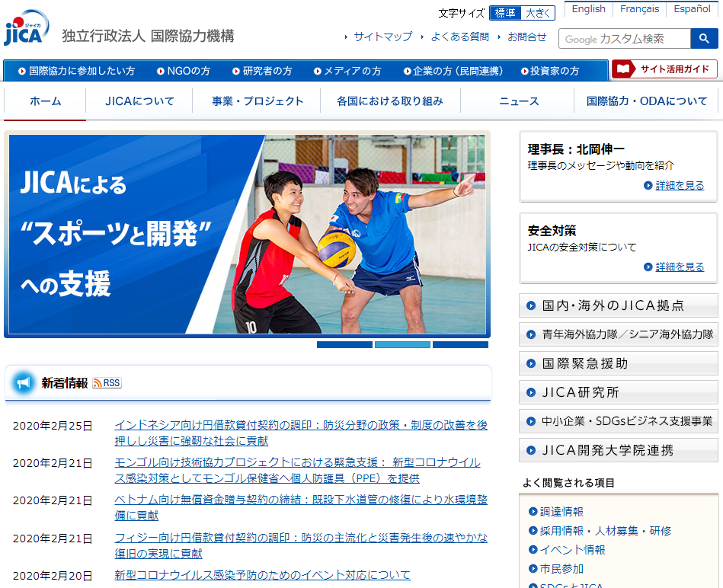Set font size to 大きく

[538, 13]
